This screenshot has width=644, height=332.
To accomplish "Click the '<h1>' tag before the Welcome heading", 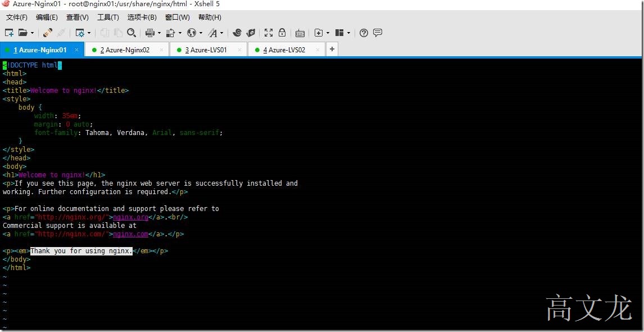I will click(10, 175).
